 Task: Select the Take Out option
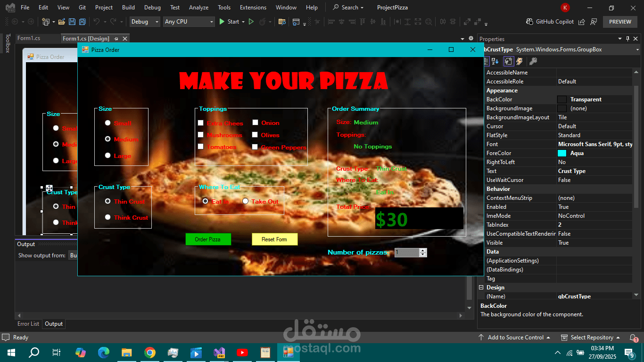[245, 201]
